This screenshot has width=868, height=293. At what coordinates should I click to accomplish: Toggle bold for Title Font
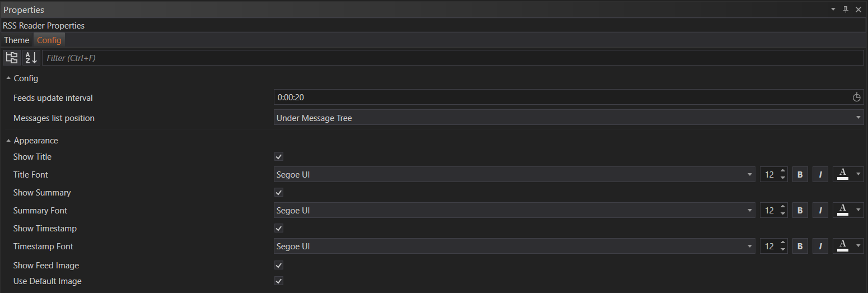[x=800, y=175]
